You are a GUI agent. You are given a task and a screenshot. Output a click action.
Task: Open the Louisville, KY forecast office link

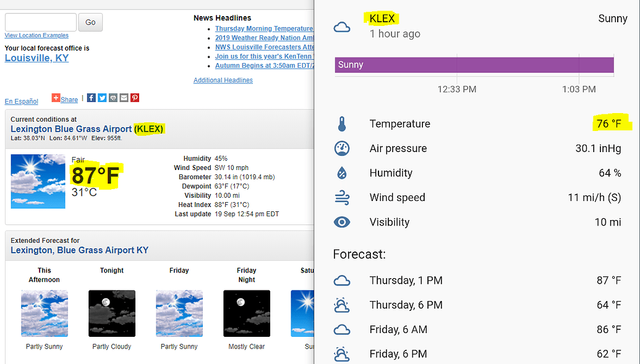pyautogui.click(x=36, y=58)
